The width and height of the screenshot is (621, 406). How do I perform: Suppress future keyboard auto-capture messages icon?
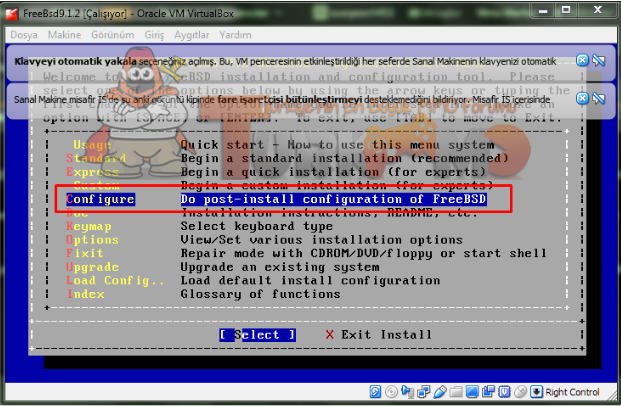point(599,60)
